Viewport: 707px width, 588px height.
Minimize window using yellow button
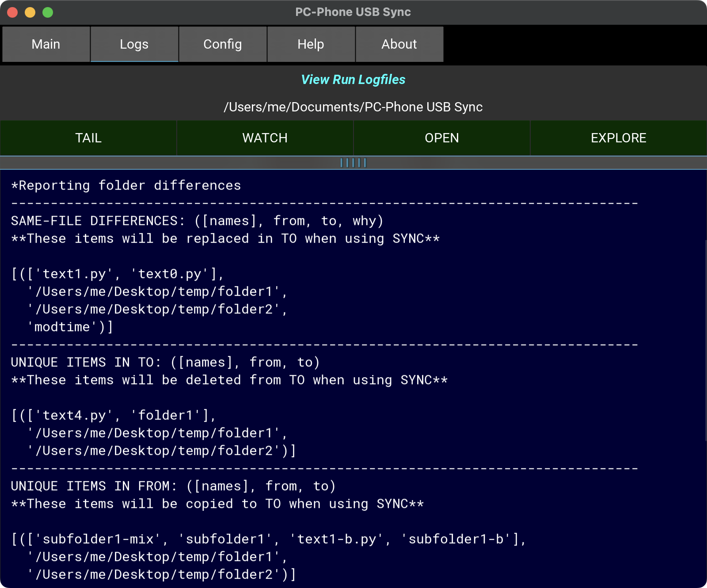pos(30,12)
